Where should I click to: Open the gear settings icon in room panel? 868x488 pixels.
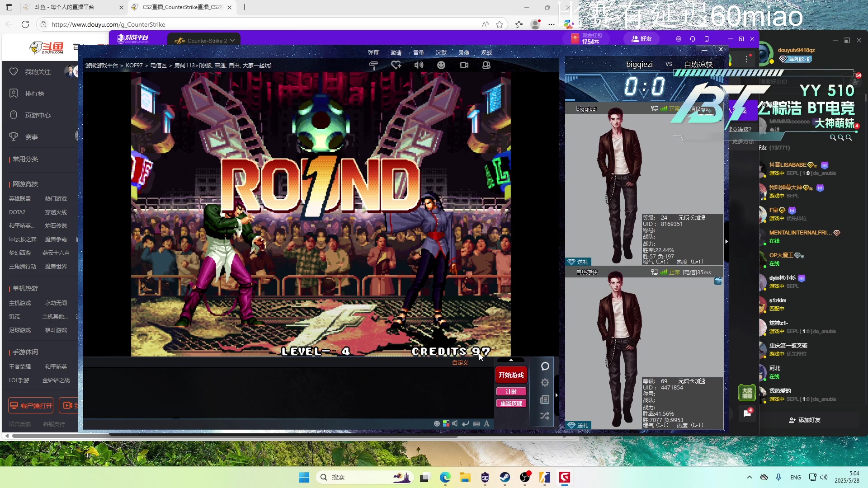point(545,383)
